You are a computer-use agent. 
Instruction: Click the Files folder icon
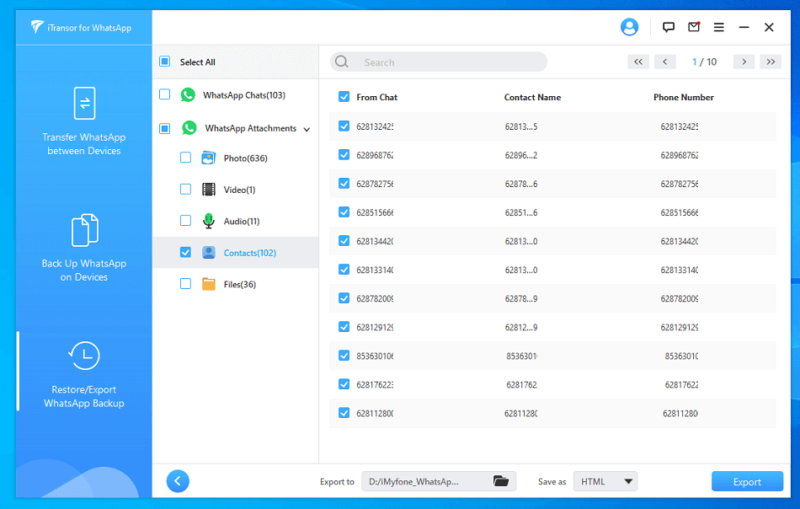pyautogui.click(x=208, y=284)
